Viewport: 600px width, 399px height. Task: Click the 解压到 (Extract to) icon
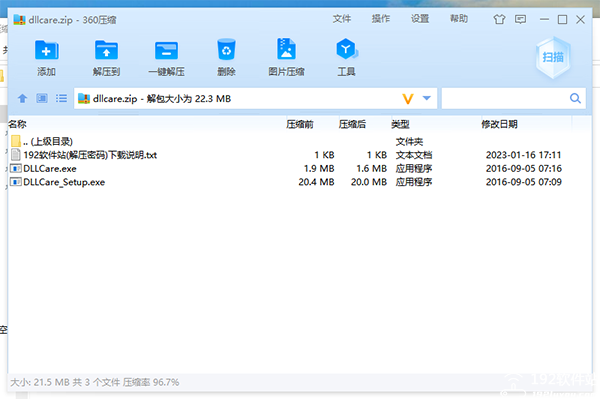(x=106, y=50)
